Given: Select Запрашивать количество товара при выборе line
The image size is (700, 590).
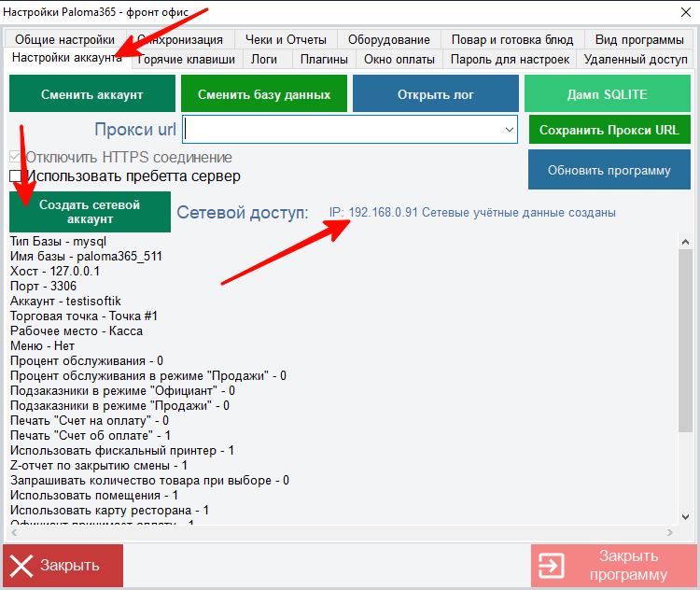Looking at the screenshot, I should pyautogui.click(x=149, y=481).
